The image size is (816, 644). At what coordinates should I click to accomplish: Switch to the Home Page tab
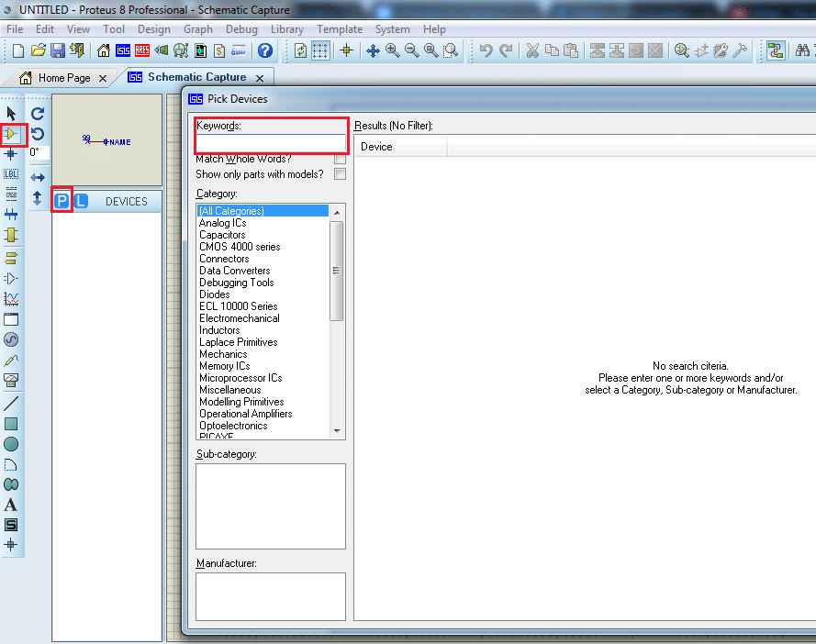[x=63, y=78]
